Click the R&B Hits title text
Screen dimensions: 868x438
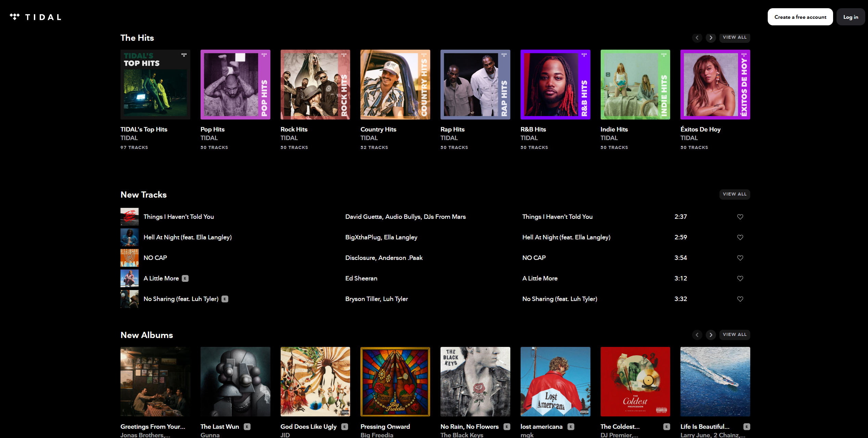coord(533,129)
